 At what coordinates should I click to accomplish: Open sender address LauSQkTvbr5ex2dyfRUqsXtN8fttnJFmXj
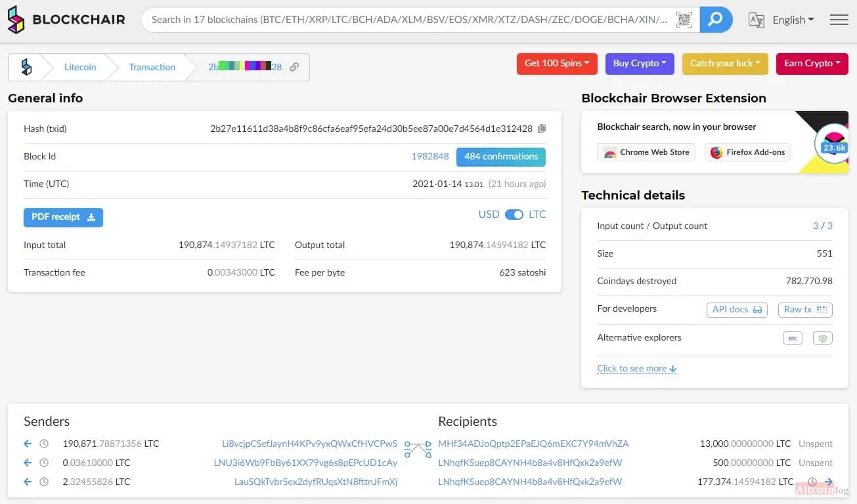click(316, 482)
